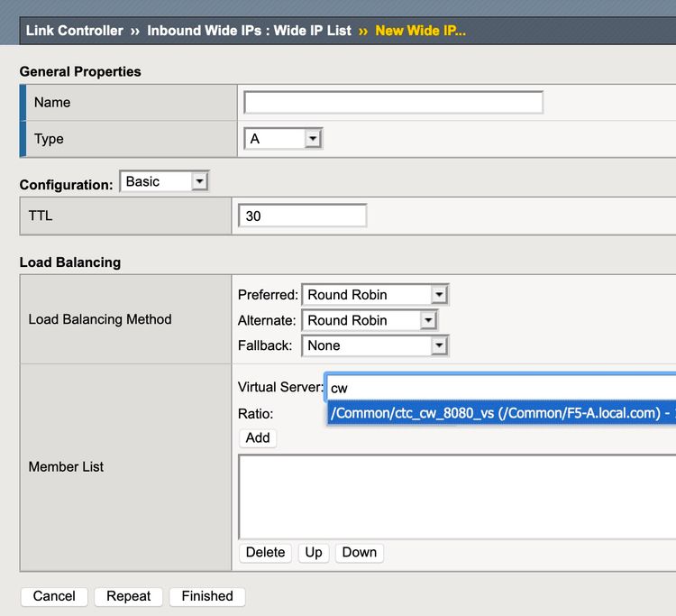Click the Up button to reorder members
Image resolution: width=676 pixels, height=616 pixels.
pos(314,553)
